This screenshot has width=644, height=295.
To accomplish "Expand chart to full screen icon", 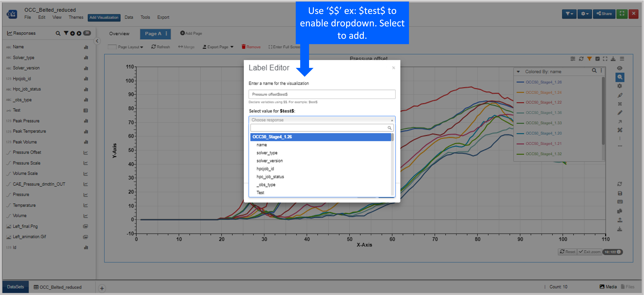I will (x=605, y=59).
